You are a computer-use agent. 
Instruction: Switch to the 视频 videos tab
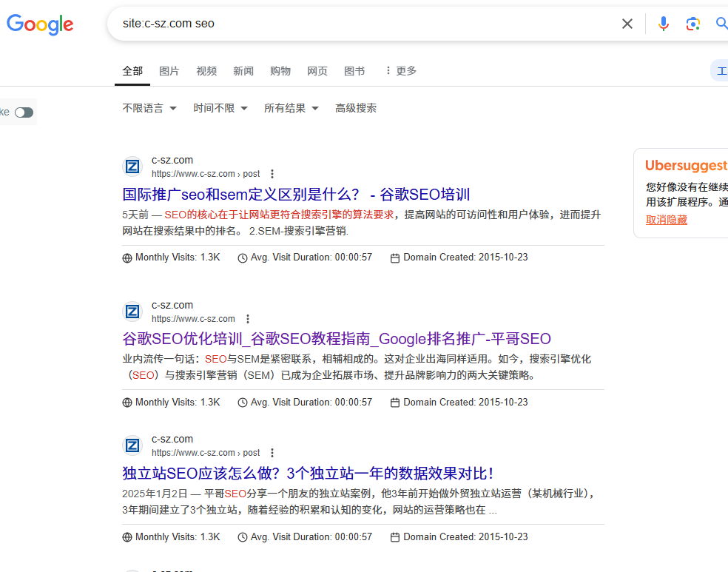206,71
